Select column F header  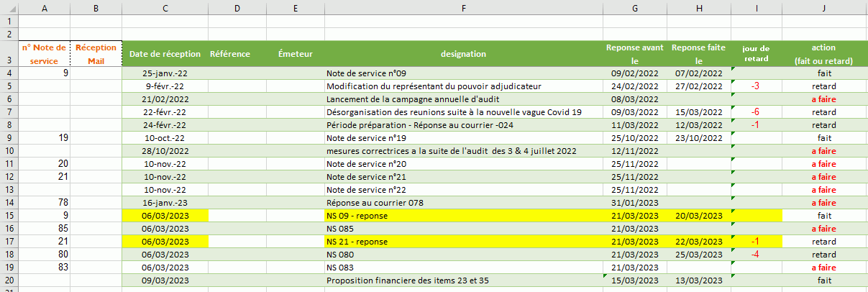(464, 7)
